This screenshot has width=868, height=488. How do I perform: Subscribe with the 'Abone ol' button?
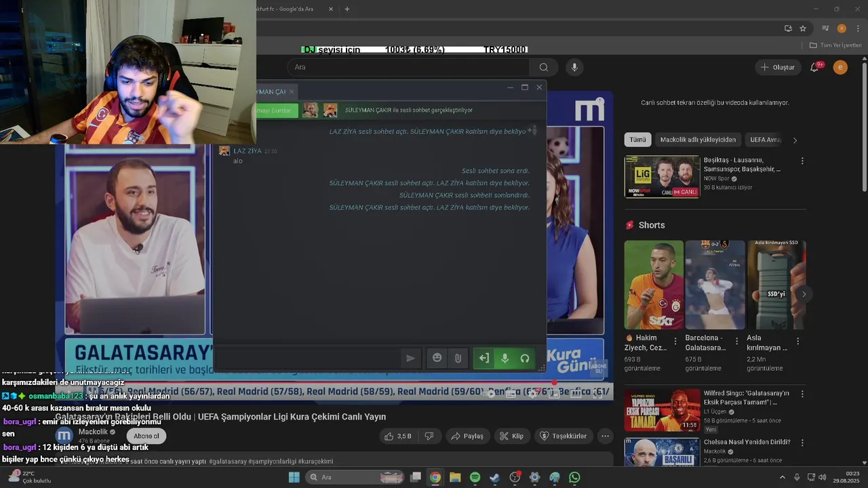tap(146, 436)
